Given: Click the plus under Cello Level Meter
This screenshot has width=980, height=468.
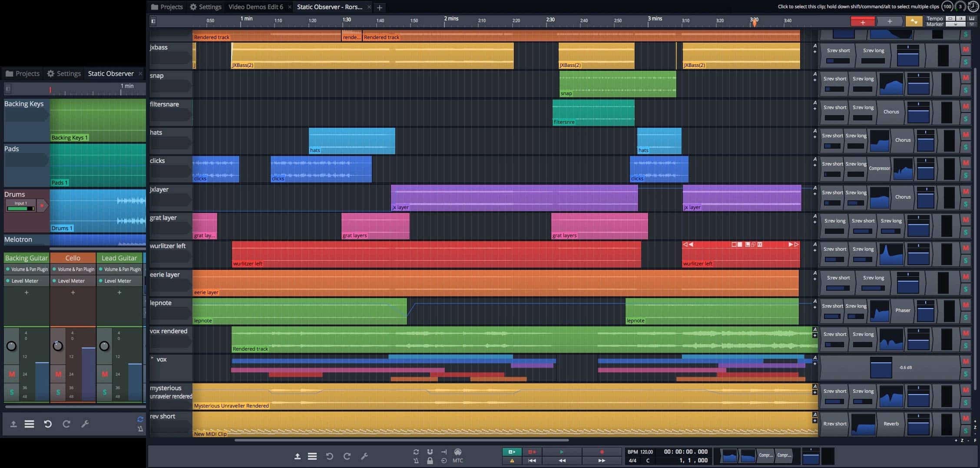Looking at the screenshot, I should click(73, 292).
